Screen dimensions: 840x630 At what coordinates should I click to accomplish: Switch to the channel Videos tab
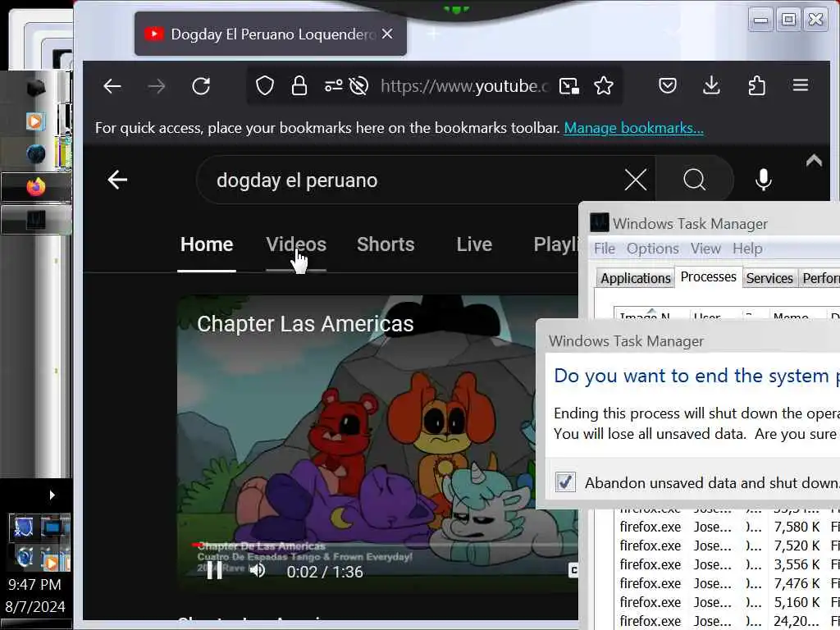pyautogui.click(x=296, y=244)
